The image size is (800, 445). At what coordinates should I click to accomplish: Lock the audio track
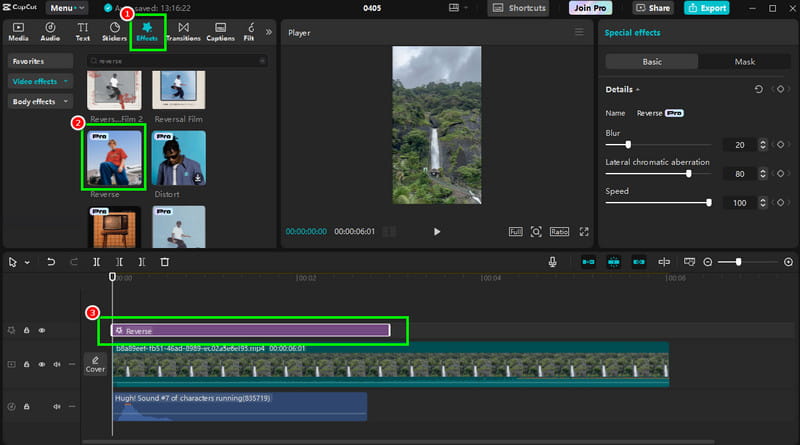coord(27,406)
